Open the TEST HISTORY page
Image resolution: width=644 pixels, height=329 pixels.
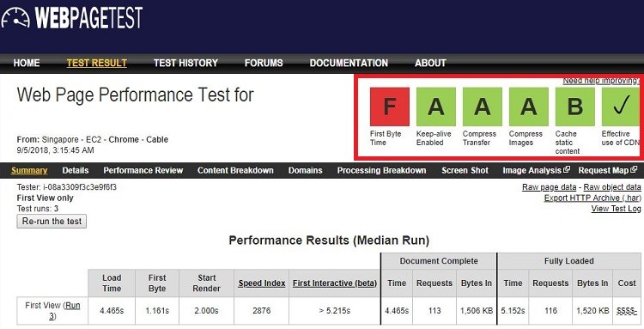[185, 63]
